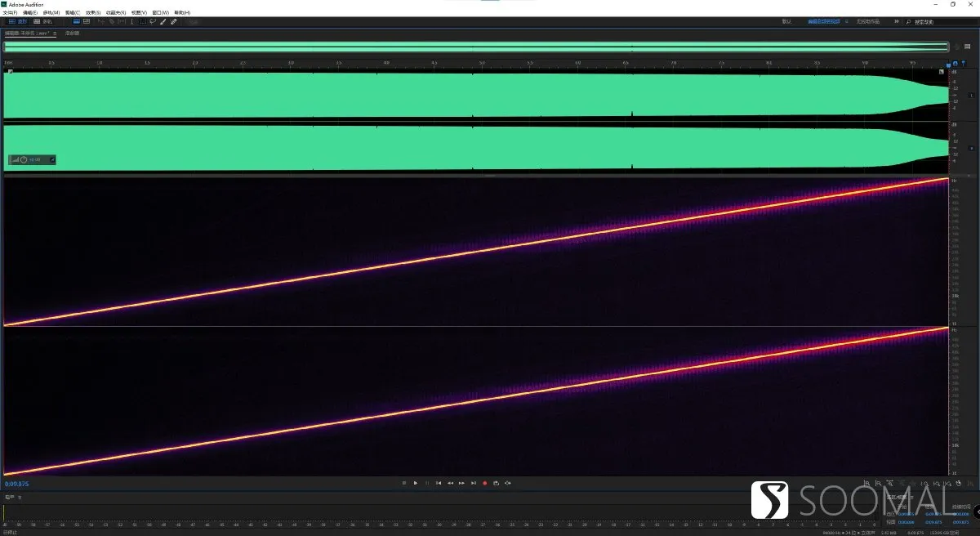This screenshot has height=536, width=980.
Task: Click the Zoom In Amplitude icon
Action: pos(866,483)
